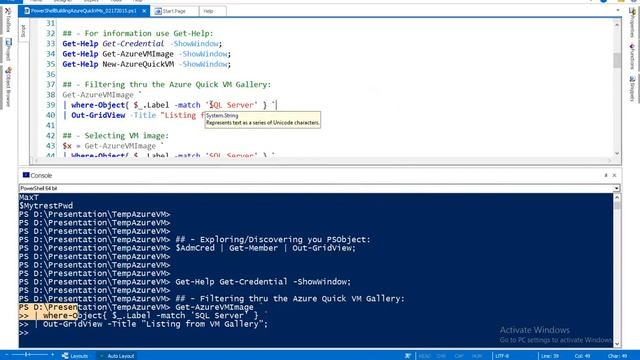Open the Layouts menu in status bar
The height and width of the screenshot is (360, 640).
(75, 356)
